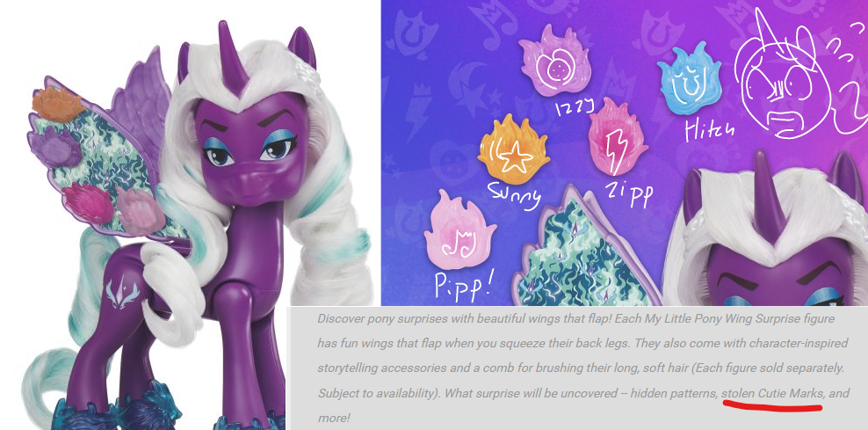Click the close-up pony head at bottom right
Image resolution: width=868 pixels, height=430 pixels.
(766, 235)
